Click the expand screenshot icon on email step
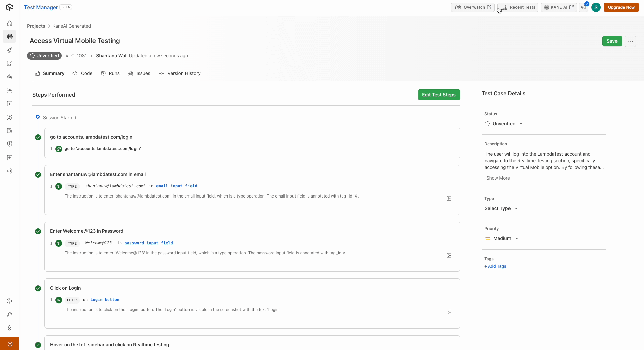644x350 pixels. point(449,199)
